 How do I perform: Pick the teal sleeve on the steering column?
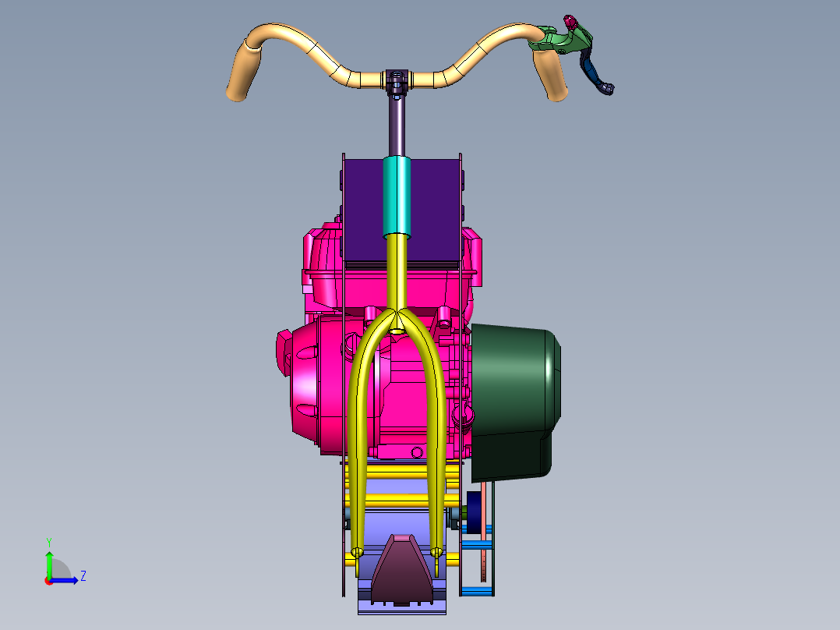[397, 196]
